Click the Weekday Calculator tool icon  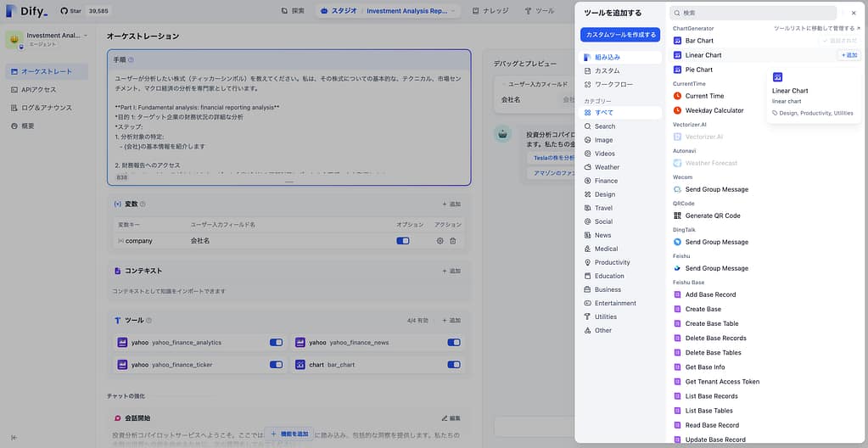coord(677,110)
